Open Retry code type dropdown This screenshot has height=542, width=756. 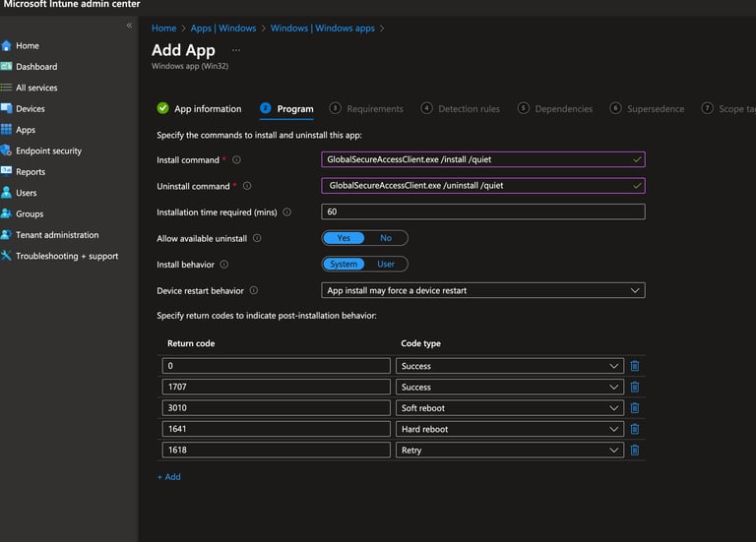point(510,450)
